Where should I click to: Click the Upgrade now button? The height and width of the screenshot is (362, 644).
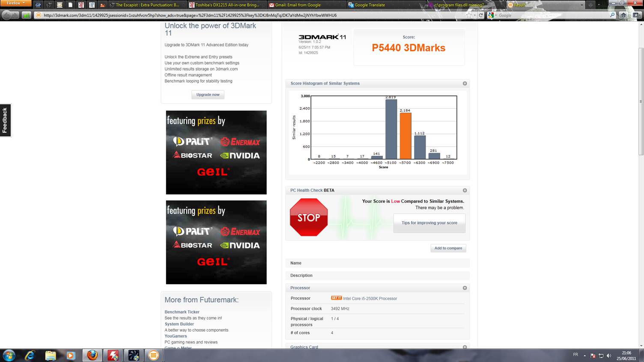[x=208, y=95]
